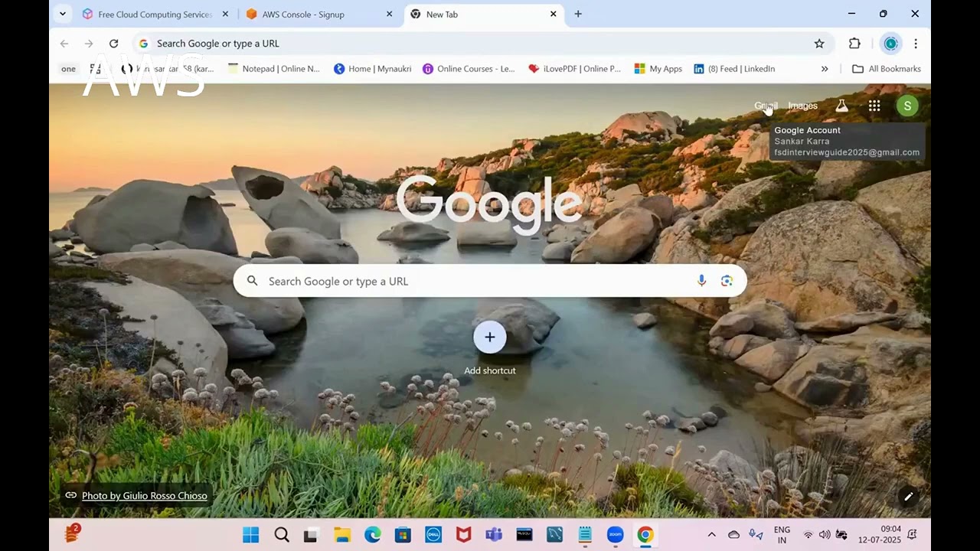Open the clock and date 12-07-2025
This screenshot has width=980, height=551.
point(880,535)
